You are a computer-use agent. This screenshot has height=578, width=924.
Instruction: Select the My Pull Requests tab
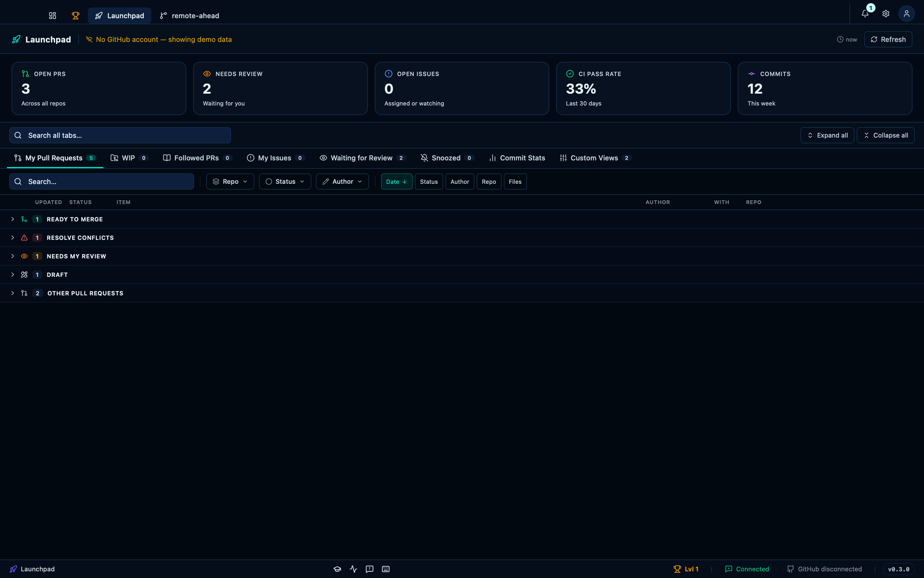click(55, 158)
